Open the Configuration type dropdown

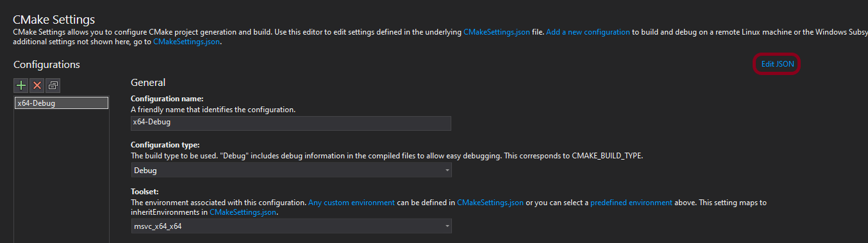point(291,171)
